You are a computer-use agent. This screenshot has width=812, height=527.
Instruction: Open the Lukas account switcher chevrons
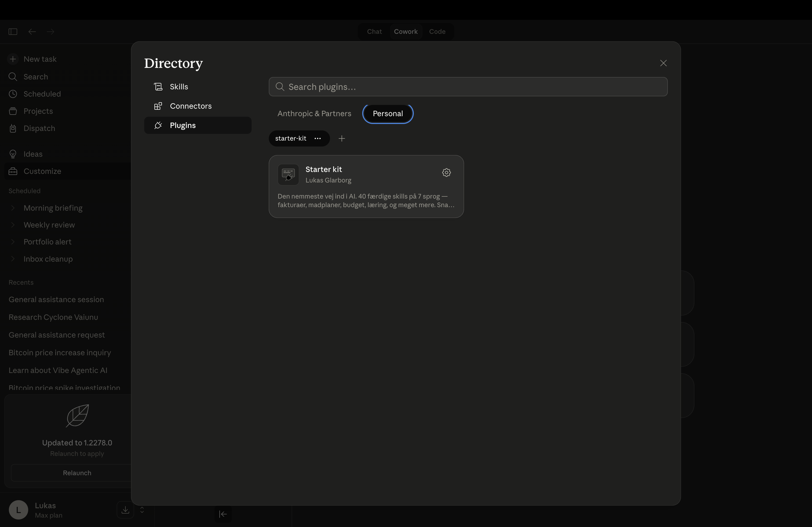[142, 510]
